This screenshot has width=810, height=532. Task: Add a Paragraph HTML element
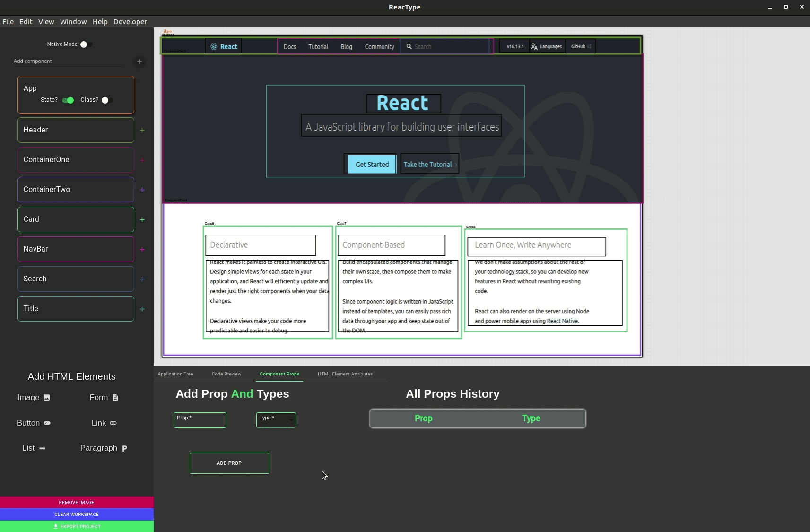(x=104, y=448)
